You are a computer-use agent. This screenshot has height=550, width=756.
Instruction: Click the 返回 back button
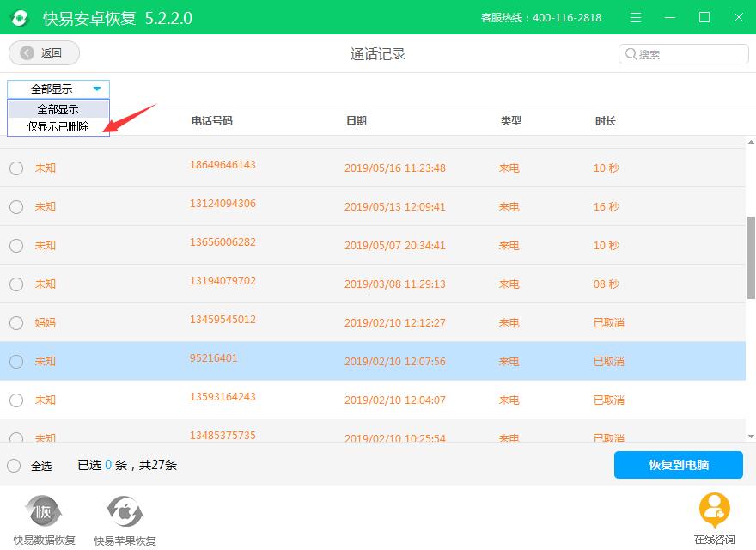click(x=44, y=53)
